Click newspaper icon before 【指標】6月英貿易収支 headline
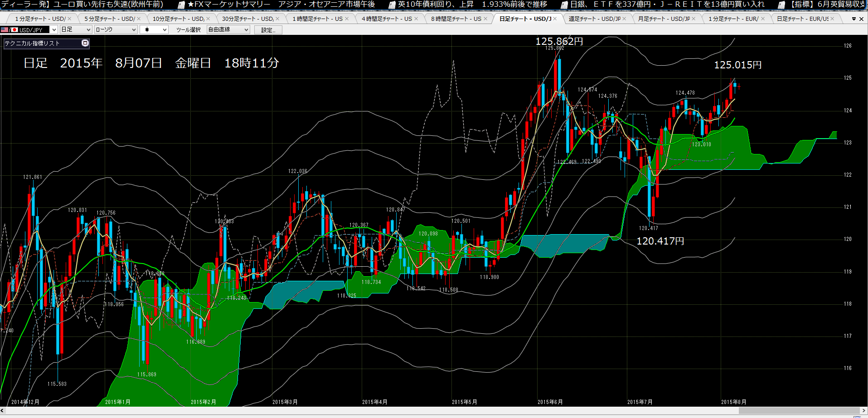Screen dimensions: 868x418 pyautogui.click(x=781, y=5)
